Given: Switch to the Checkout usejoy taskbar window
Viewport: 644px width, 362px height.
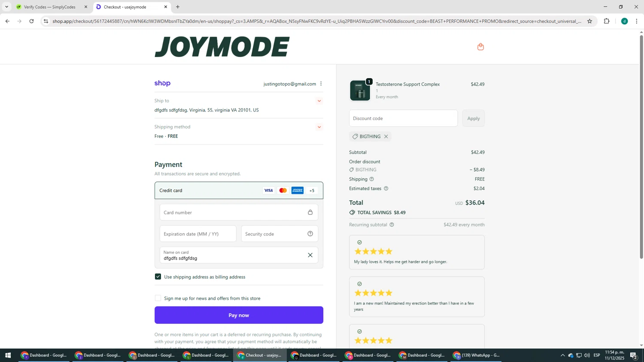Looking at the screenshot, I should 260,355.
